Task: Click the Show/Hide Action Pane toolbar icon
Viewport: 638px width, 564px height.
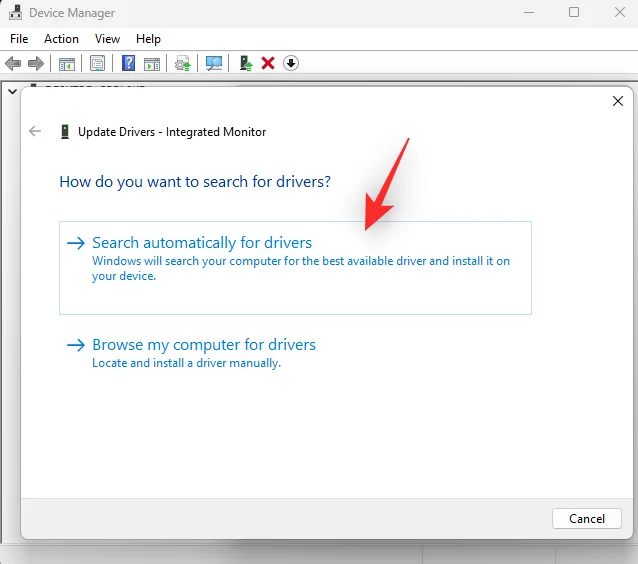Action: point(152,63)
